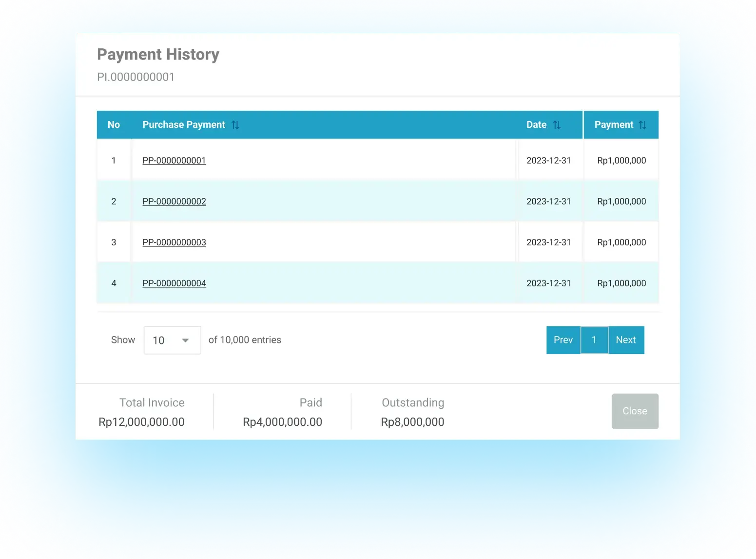Sort by Purchase Payment column arrows icon
Viewport: 756px width, 559px height.
point(235,125)
